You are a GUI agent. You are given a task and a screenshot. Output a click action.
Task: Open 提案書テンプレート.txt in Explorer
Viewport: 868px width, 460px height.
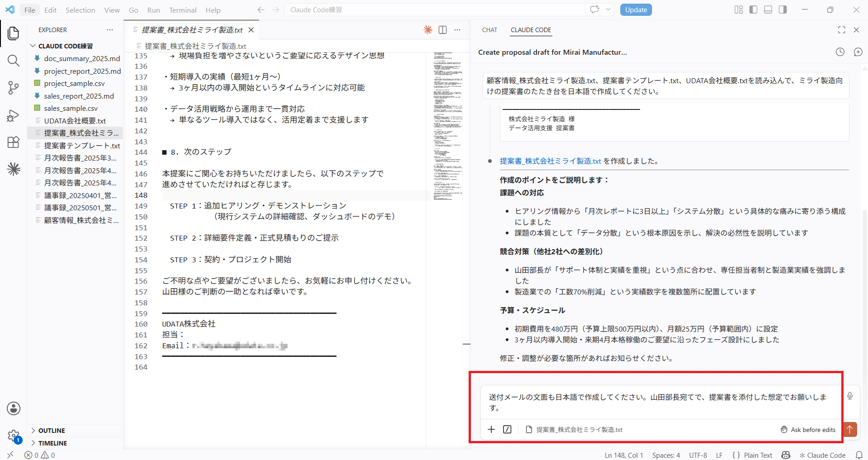pyautogui.click(x=75, y=146)
